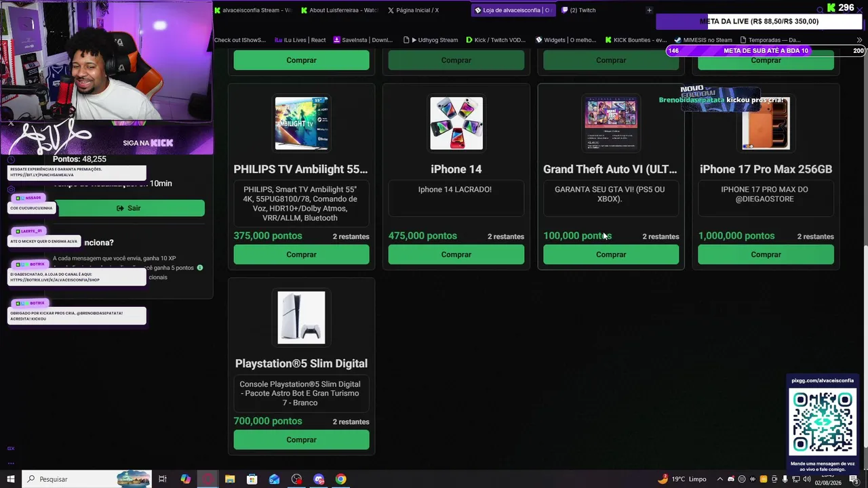Open the weather widget showing 19°C Limpo
The height and width of the screenshot is (488, 868).
(x=682, y=479)
